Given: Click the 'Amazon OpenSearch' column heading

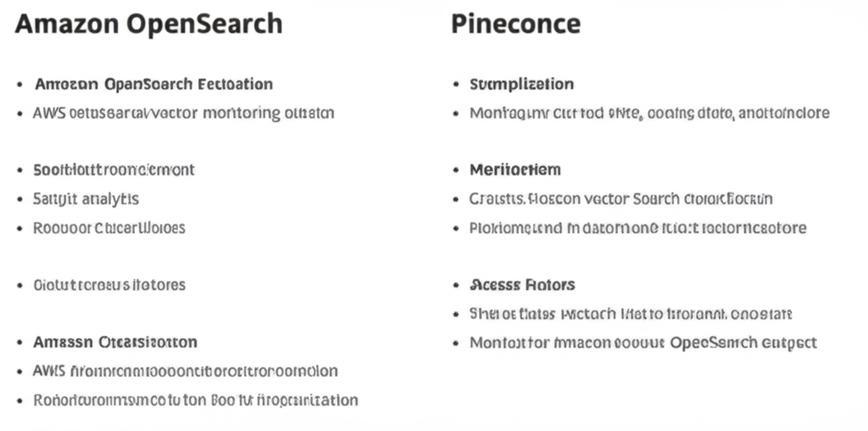Looking at the screenshot, I should click(x=148, y=24).
